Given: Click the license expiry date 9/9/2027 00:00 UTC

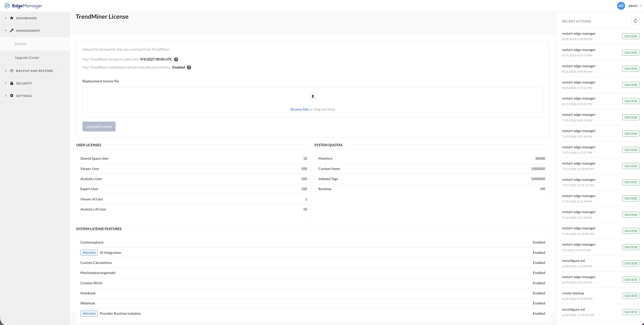Looking at the screenshot, I should 156,59.
